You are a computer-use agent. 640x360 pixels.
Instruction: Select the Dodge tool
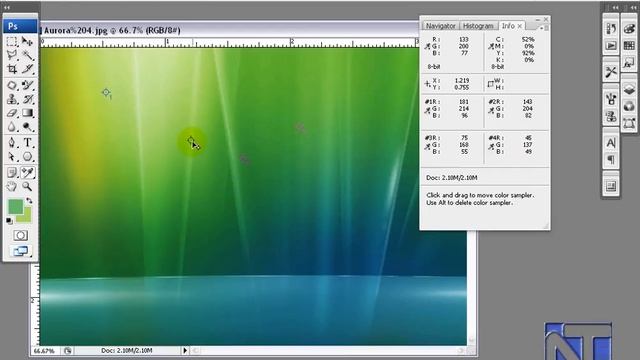(27, 127)
